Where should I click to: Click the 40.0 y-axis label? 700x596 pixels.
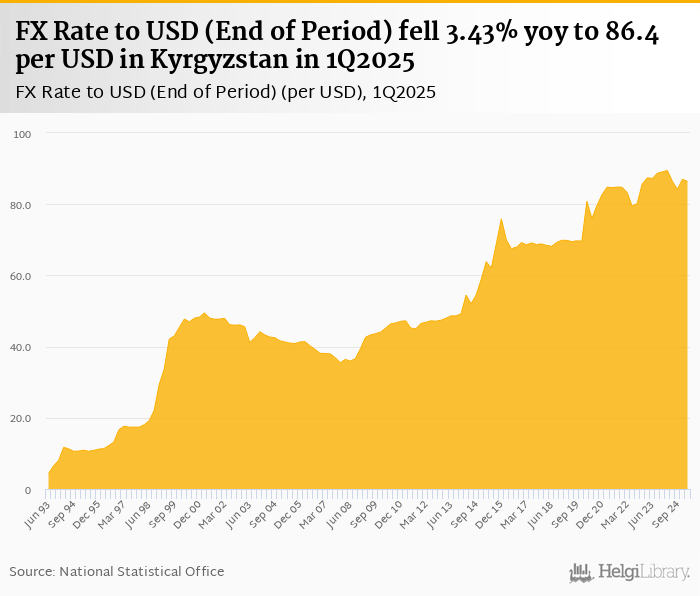click(x=22, y=347)
